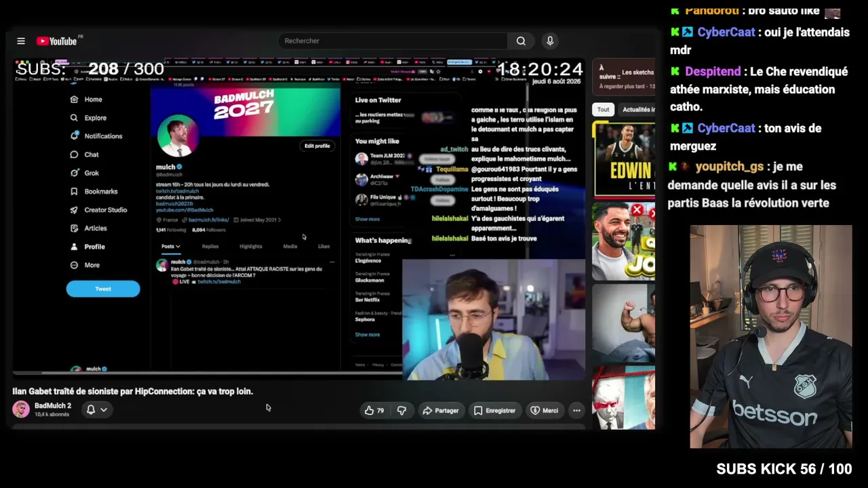Open the Edwin recommended video thumbnail
This screenshot has width=868, height=488.
(x=624, y=160)
